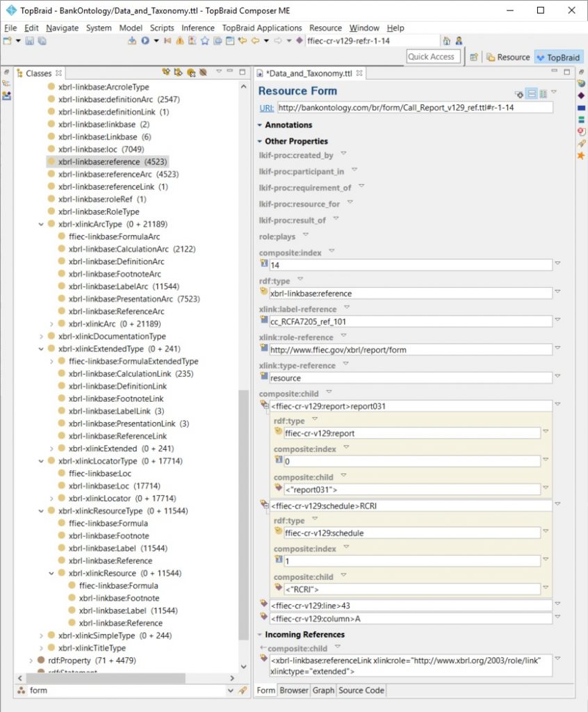Click the warning triangle toolbar icon

pyautogui.click(x=180, y=41)
